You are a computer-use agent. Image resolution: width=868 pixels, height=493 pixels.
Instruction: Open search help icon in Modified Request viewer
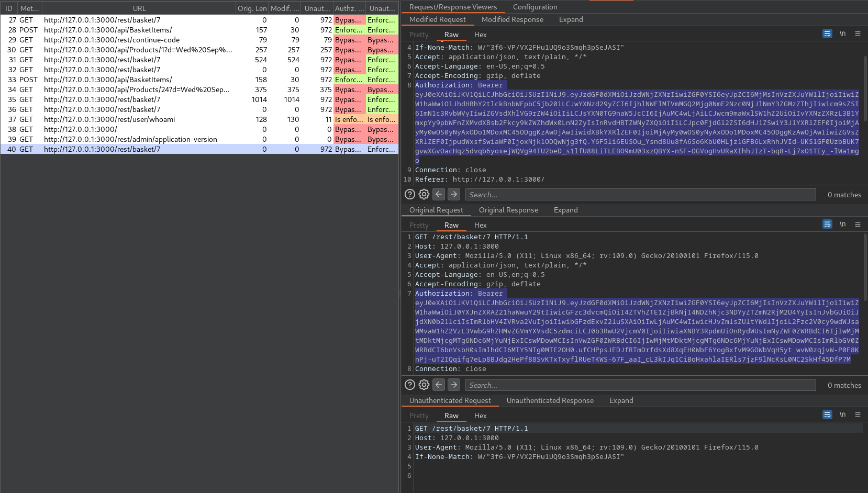[x=410, y=195]
